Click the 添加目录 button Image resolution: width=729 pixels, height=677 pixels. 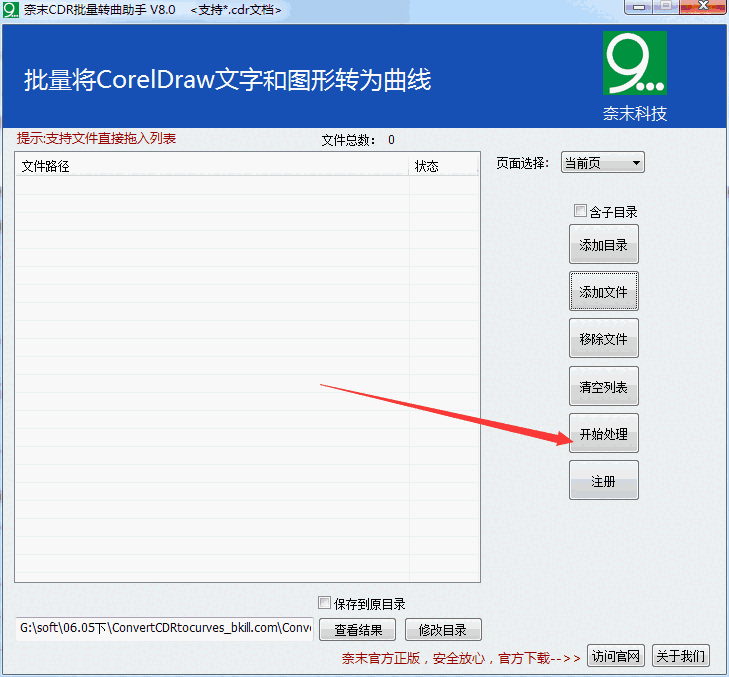point(603,245)
